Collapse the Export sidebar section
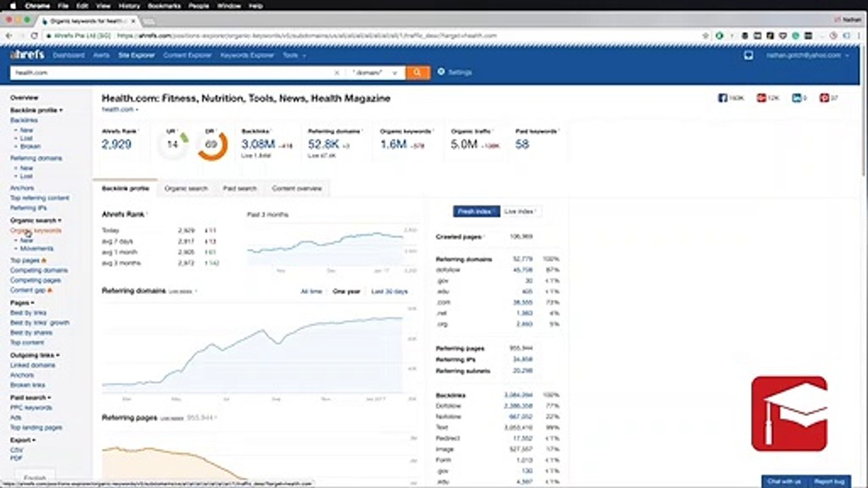The height and width of the screenshot is (488, 868). pos(22,440)
